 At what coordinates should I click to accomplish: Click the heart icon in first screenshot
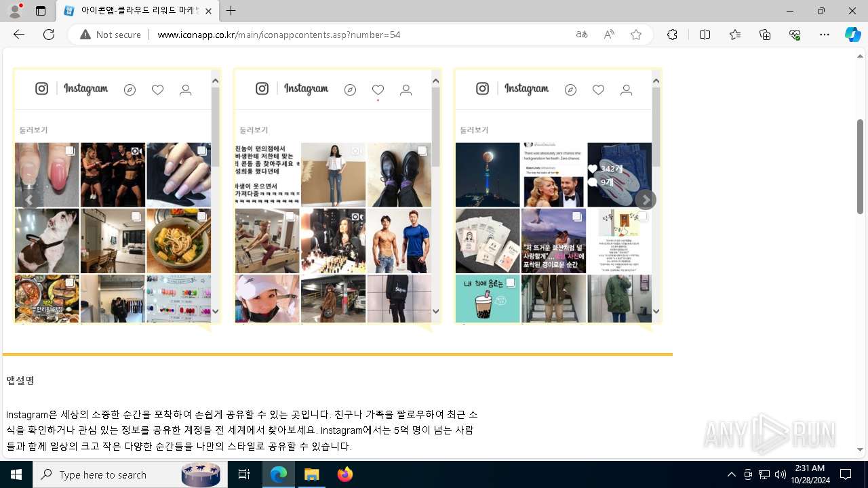click(x=157, y=90)
